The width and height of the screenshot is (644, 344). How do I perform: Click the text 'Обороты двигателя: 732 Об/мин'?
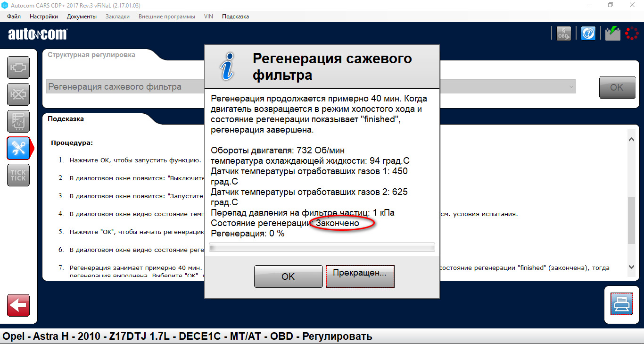click(x=278, y=151)
